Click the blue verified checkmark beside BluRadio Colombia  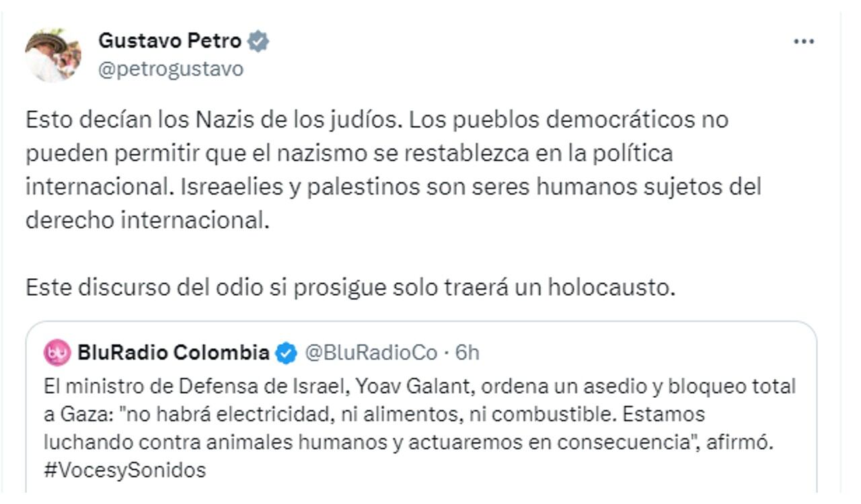coord(285,349)
